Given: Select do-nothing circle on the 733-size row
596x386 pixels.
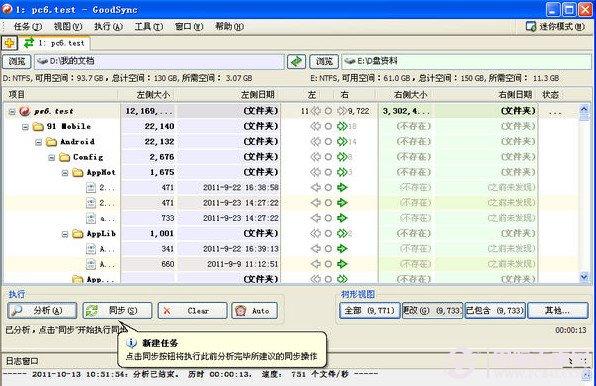Looking at the screenshot, I should click(x=328, y=218).
